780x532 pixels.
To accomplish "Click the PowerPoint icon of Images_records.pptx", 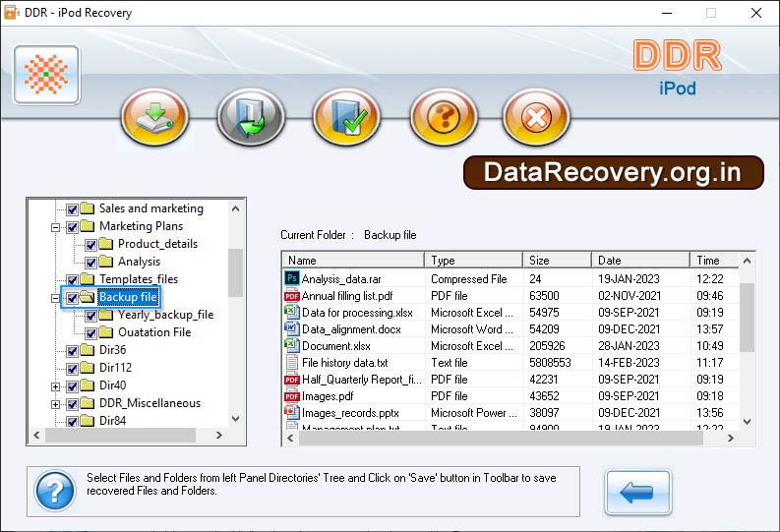I will tap(292, 413).
